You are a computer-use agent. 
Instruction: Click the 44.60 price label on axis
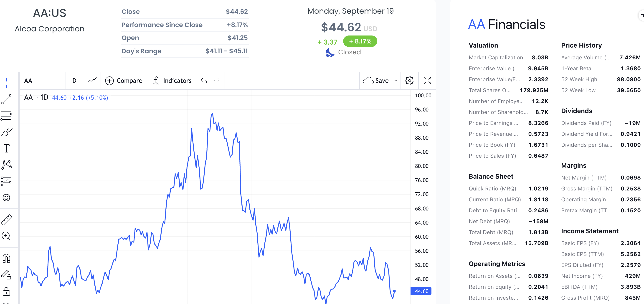coord(421,291)
